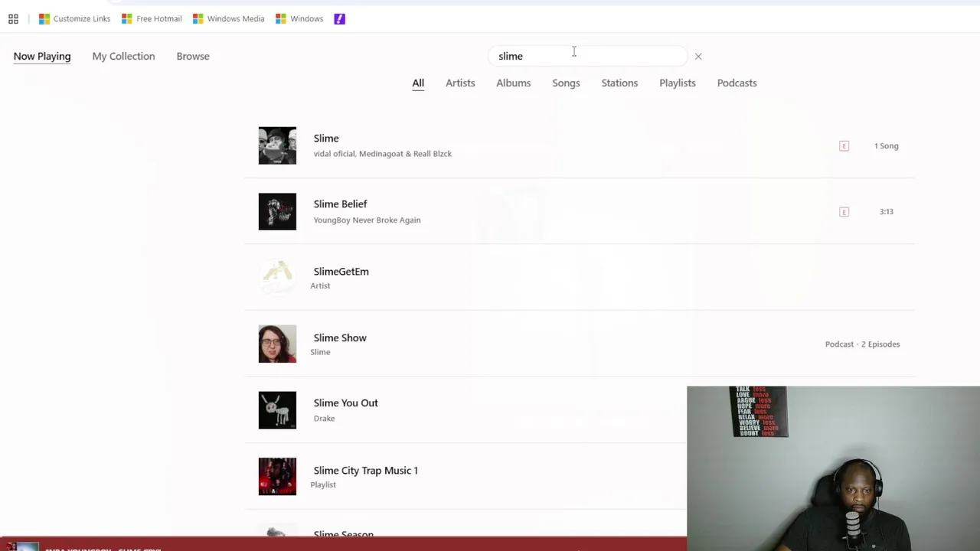Click the 3:13 duration

click(x=886, y=212)
